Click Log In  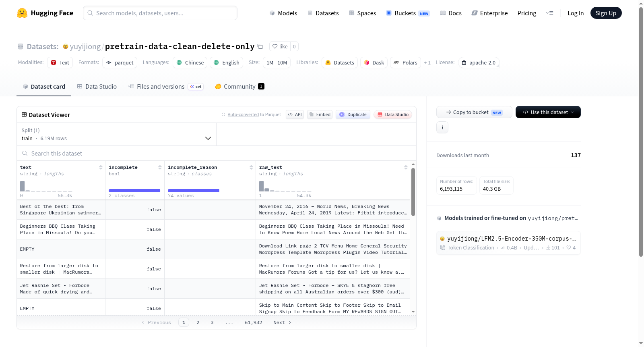coord(575,13)
